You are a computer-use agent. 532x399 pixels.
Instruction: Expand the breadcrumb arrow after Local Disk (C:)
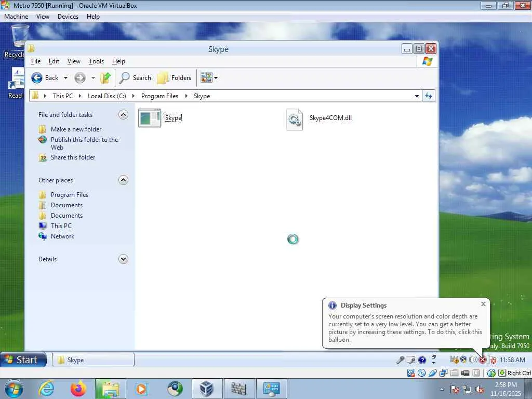pyautogui.click(x=133, y=96)
